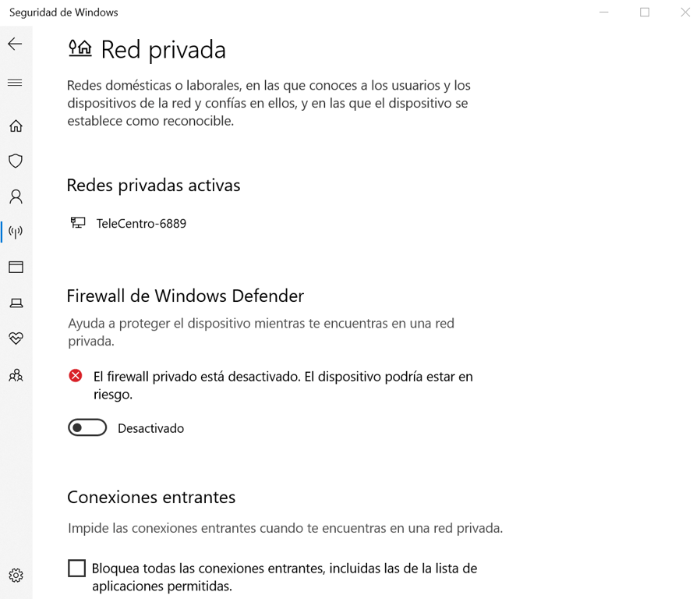Check Bloquea todas las conexiones entrantes
700x599 pixels.
coord(76,568)
